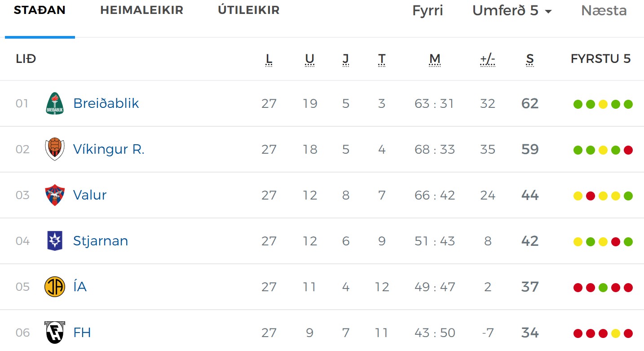Select the Staðan standings tab
The image size is (644, 351).
[40, 10]
